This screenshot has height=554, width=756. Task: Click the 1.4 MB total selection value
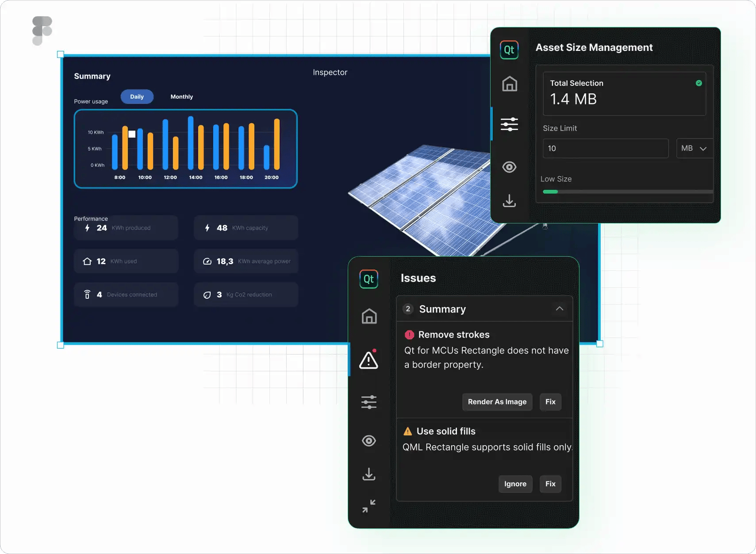(573, 99)
